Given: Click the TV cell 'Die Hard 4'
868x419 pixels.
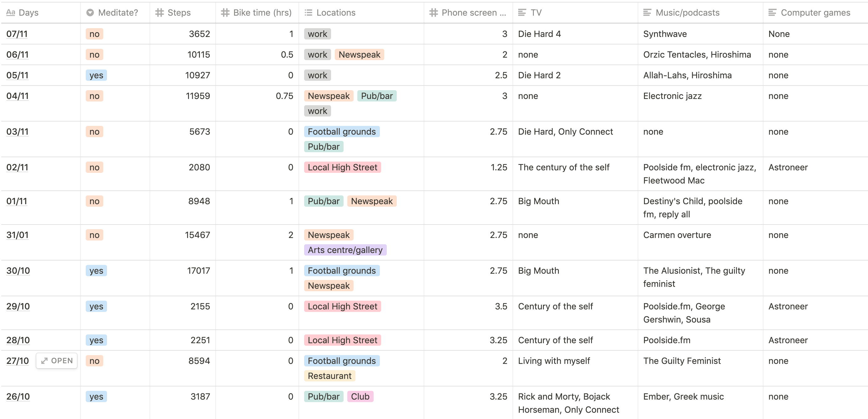Looking at the screenshot, I should pyautogui.click(x=575, y=34).
